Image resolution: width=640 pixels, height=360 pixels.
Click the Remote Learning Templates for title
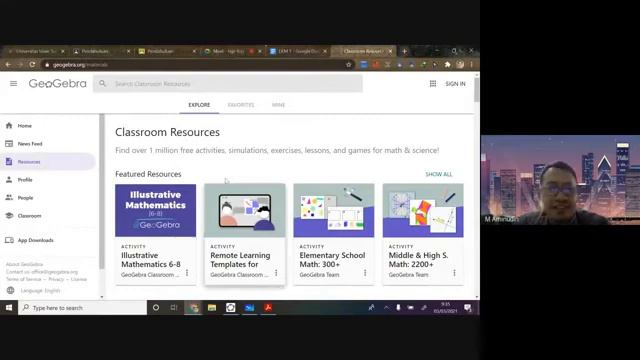pyautogui.click(x=240, y=260)
